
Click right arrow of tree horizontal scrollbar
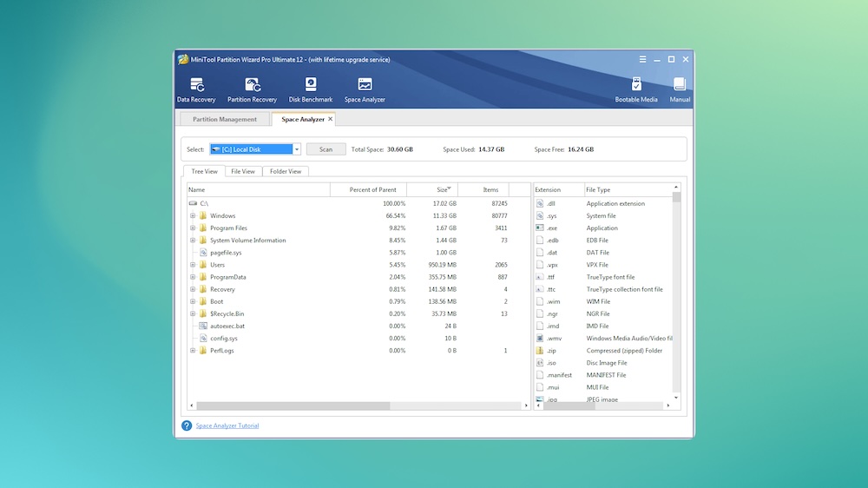pos(526,406)
